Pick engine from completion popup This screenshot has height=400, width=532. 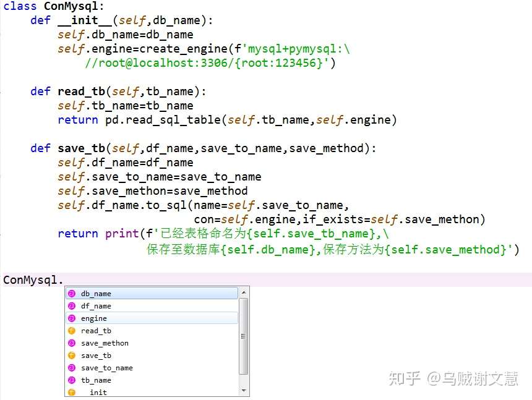(x=152, y=318)
